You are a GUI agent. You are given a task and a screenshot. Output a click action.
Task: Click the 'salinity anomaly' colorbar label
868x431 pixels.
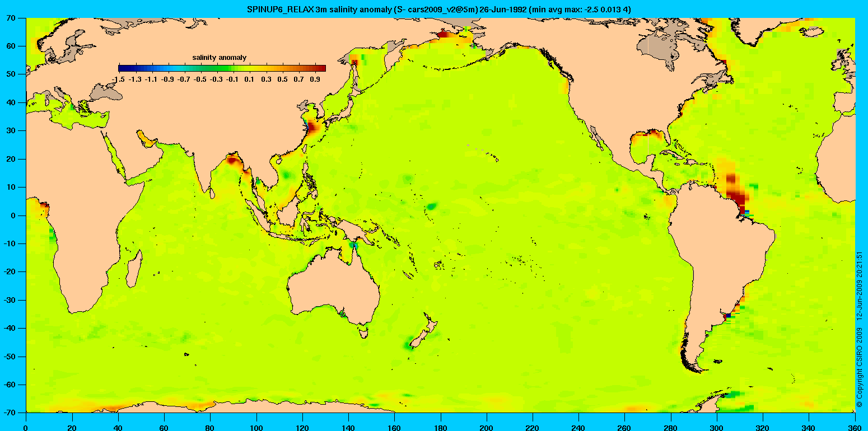(220, 58)
